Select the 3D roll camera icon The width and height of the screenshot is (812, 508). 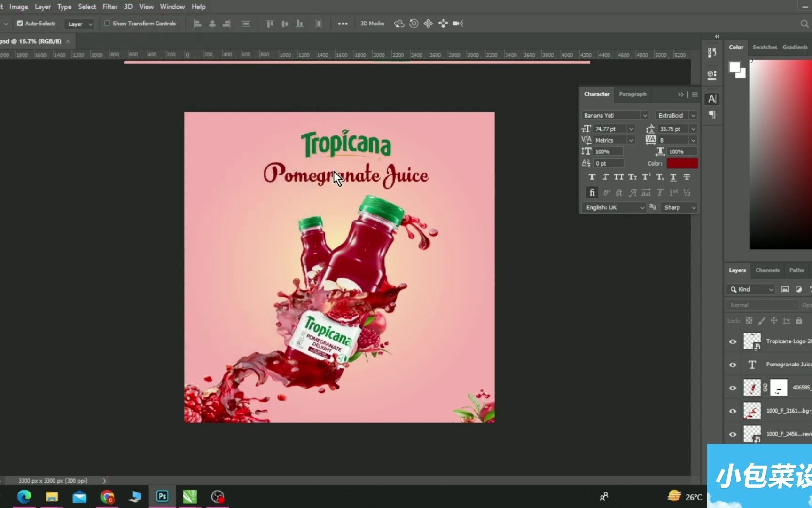[414, 24]
